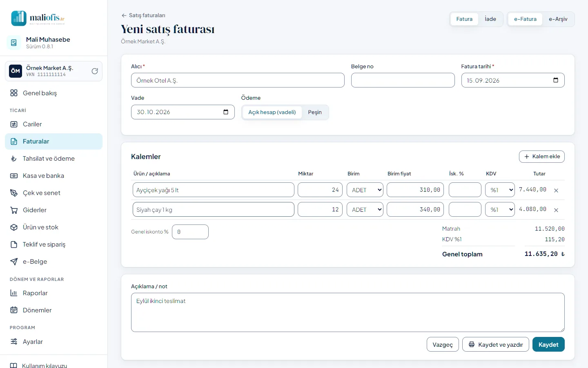Open Kasa ve banka page

53,176
